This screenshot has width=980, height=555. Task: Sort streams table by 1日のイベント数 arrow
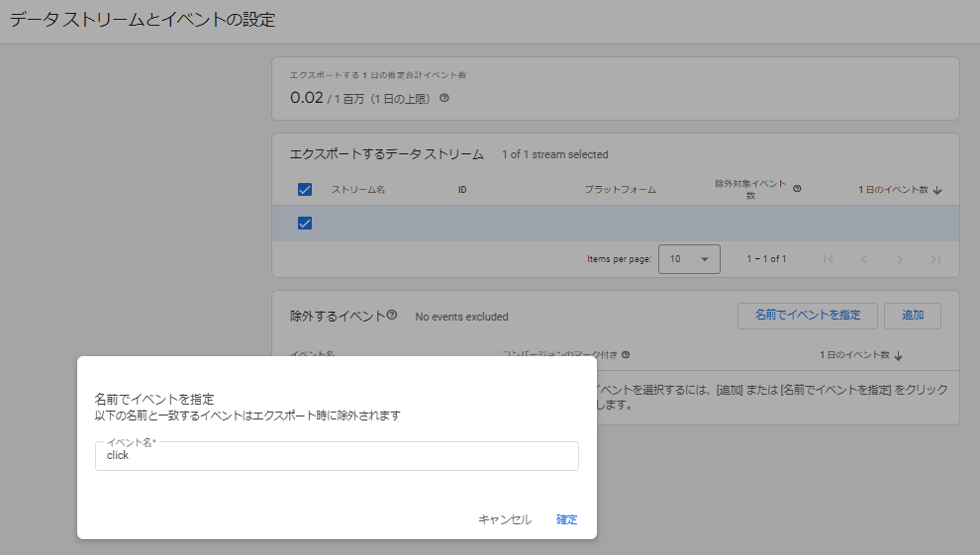click(937, 190)
